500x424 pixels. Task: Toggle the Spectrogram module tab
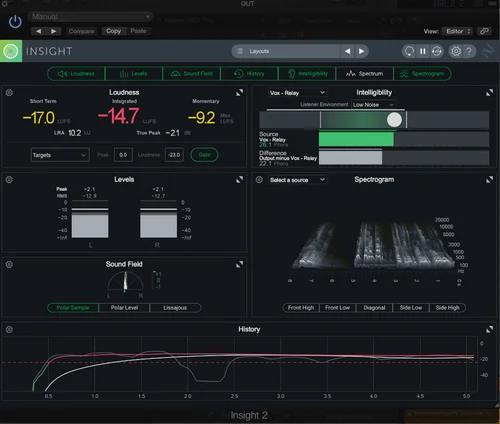[x=422, y=74]
